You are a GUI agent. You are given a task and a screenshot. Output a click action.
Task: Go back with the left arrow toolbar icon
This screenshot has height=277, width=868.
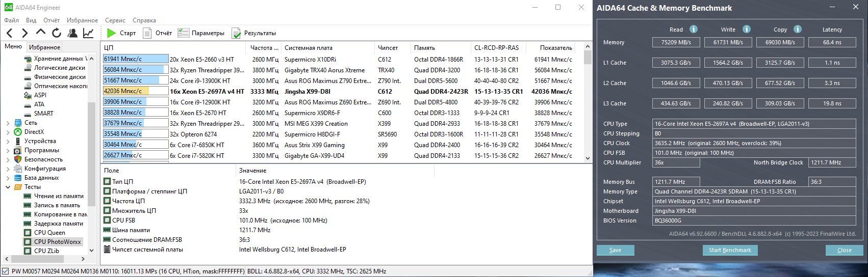10,33
